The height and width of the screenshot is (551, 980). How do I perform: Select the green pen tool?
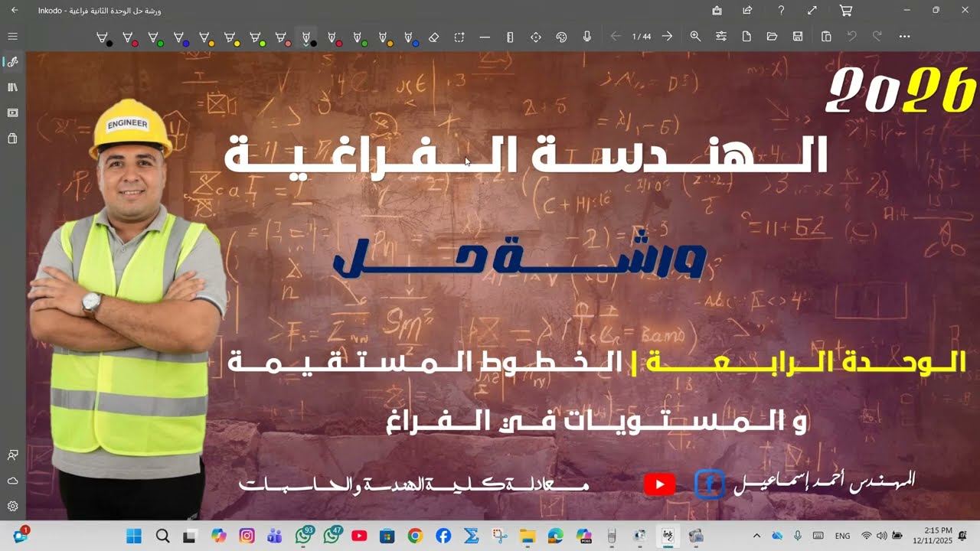(x=155, y=37)
